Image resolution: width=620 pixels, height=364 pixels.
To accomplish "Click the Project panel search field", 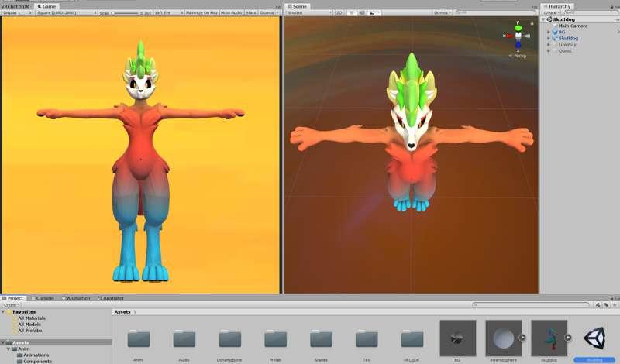I will tap(531, 304).
